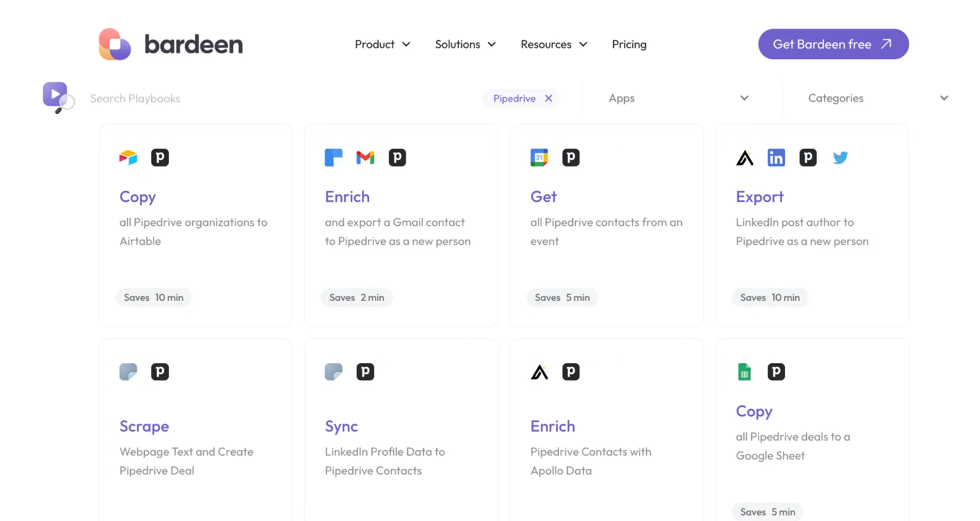Click the Pipedrive icon on the Scrape card
Viewport: 980px width, 521px height.
160,372
